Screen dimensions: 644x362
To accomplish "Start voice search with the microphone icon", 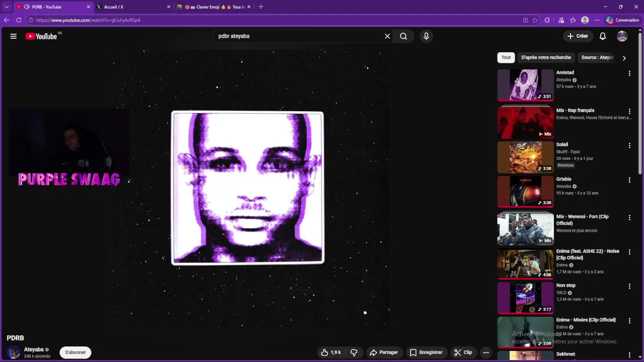I will click(x=426, y=36).
